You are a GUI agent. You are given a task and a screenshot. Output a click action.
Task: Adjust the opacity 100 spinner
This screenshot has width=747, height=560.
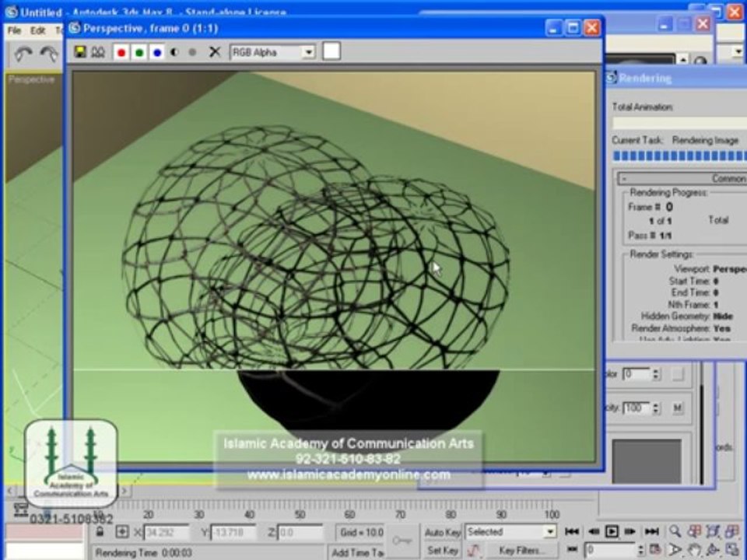[x=656, y=408]
